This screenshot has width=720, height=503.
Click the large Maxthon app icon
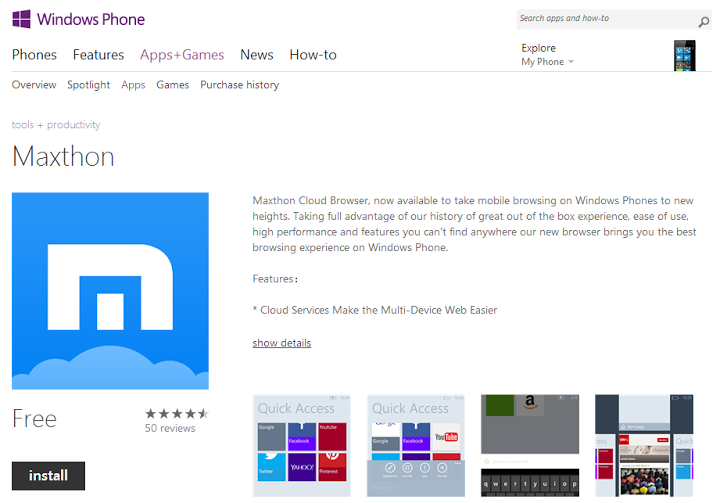[x=110, y=291]
